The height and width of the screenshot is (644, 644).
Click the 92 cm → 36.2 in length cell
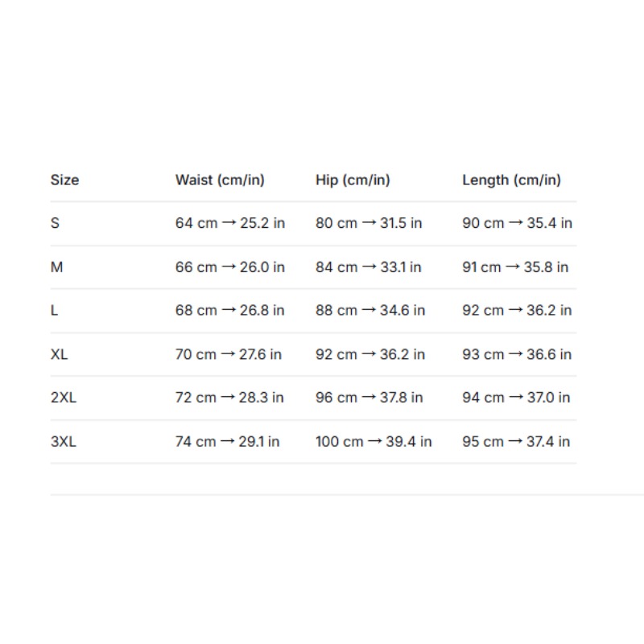[x=517, y=310]
